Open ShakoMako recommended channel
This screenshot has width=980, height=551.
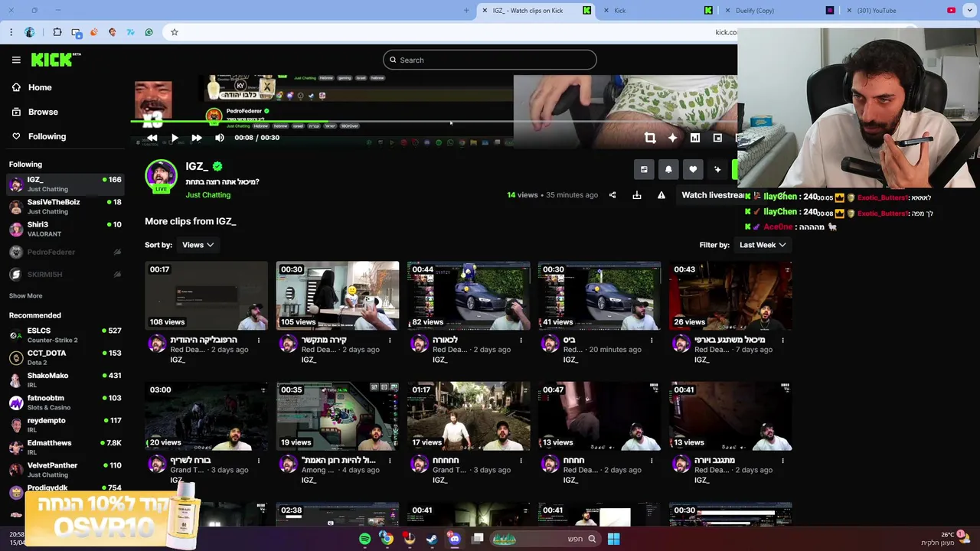[x=64, y=380]
